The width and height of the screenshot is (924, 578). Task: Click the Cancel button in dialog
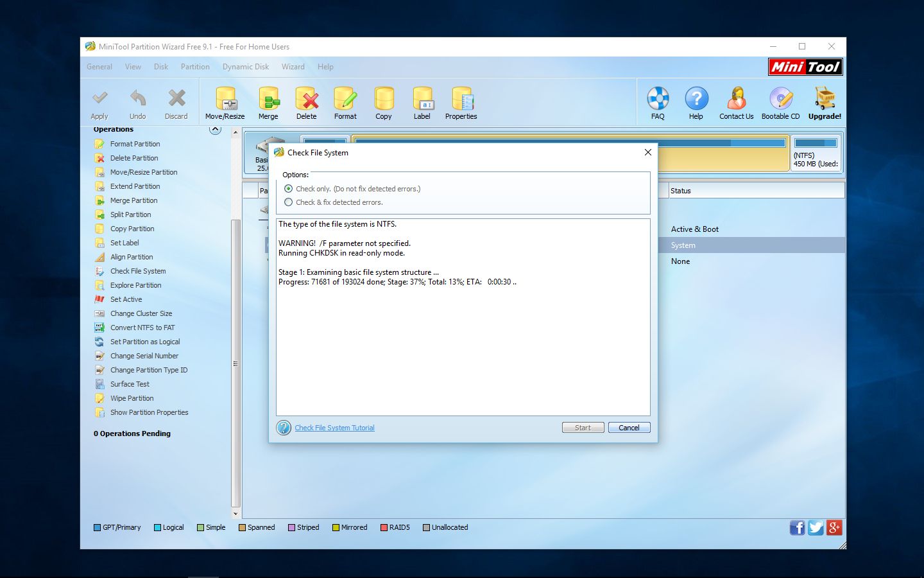pyautogui.click(x=629, y=428)
